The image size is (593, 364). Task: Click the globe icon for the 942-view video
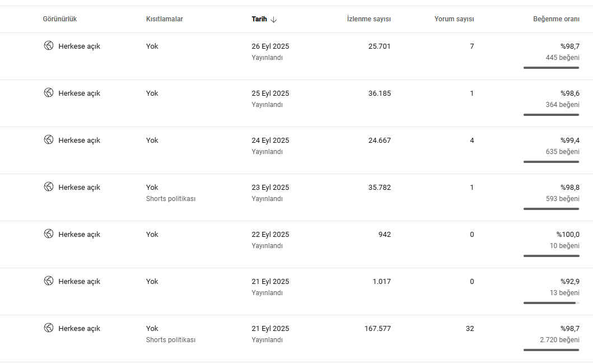pyautogui.click(x=49, y=234)
